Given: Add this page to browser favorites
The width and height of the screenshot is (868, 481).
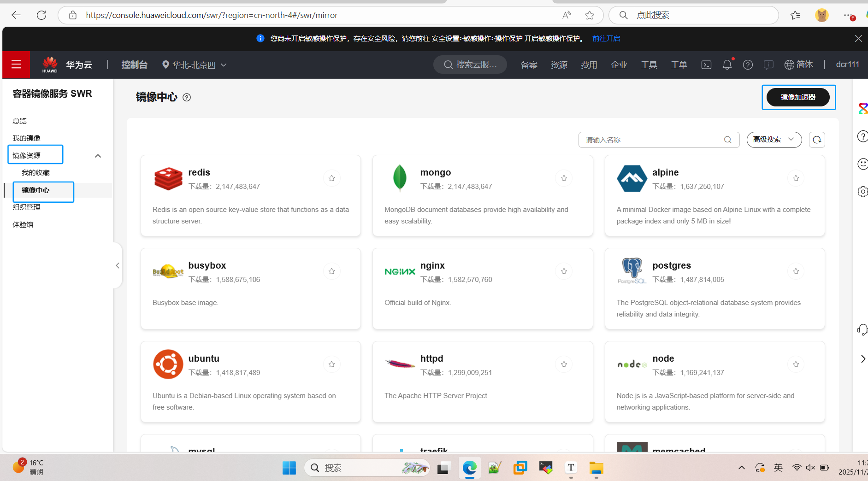Looking at the screenshot, I should 590,15.
